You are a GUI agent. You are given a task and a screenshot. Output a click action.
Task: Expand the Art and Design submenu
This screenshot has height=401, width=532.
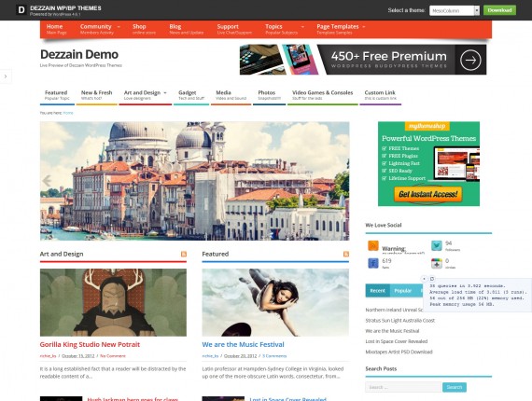point(165,92)
